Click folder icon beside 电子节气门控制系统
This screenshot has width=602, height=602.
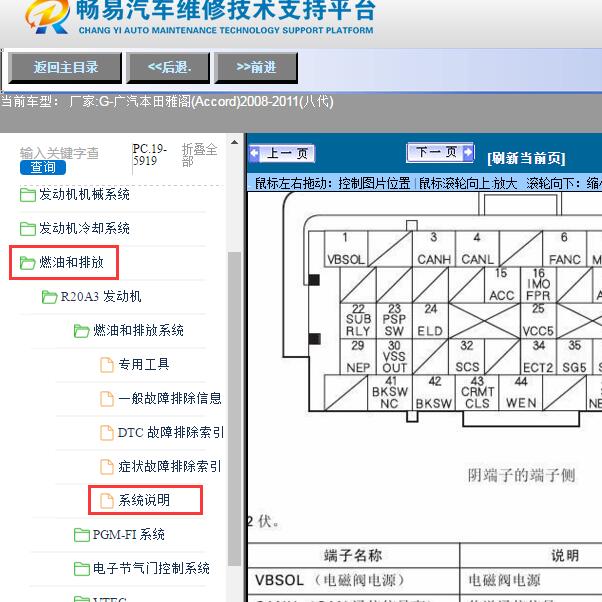(x=81, y=569)
